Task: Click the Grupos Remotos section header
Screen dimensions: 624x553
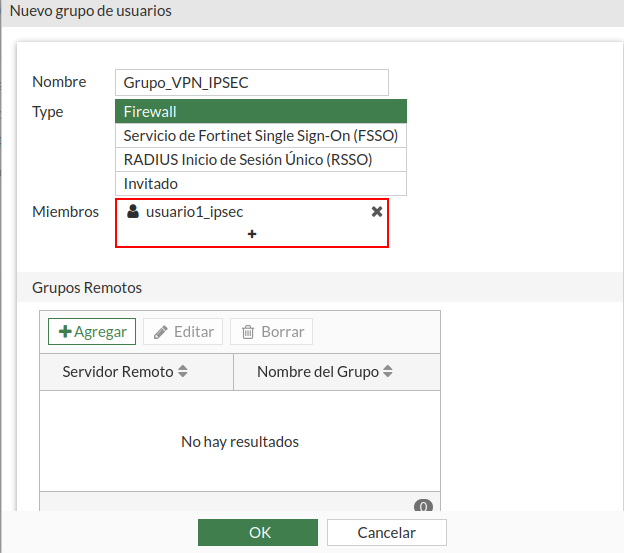Action: (x=87, y=288)
